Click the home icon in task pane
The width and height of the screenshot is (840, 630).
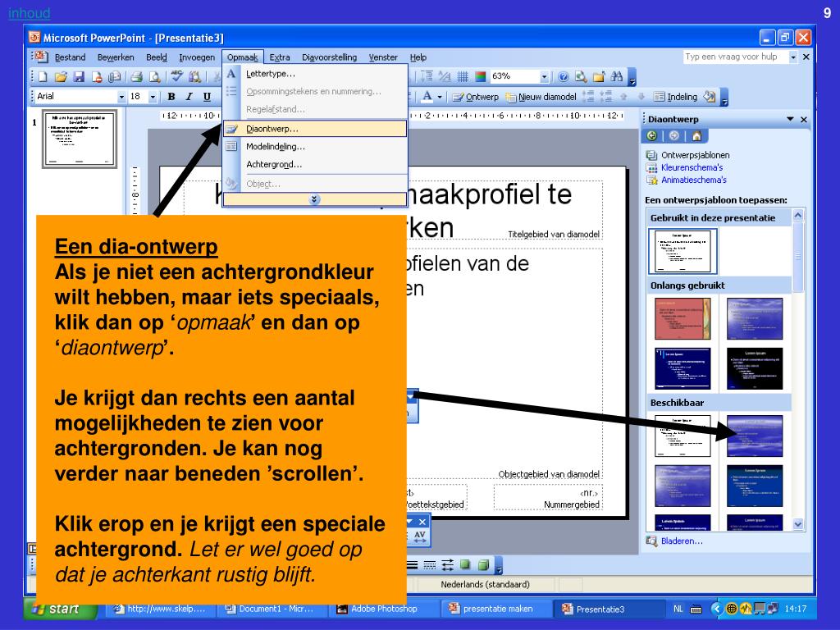(x=696, y=136)
